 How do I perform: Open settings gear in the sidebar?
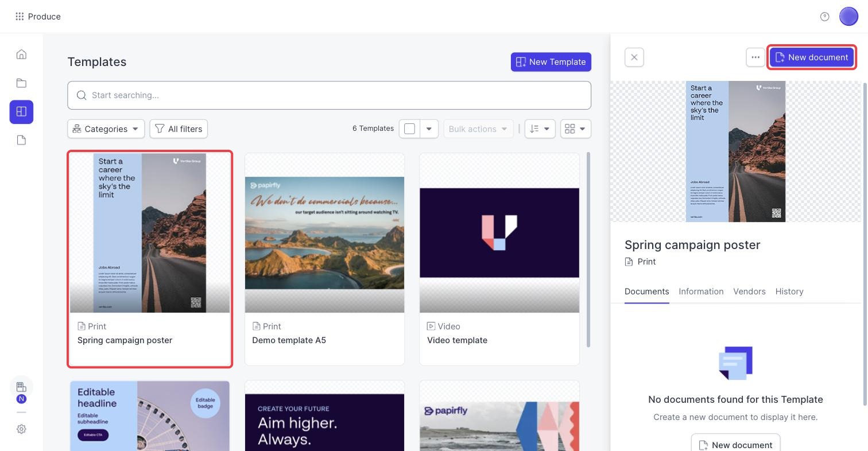pos(21,429)
